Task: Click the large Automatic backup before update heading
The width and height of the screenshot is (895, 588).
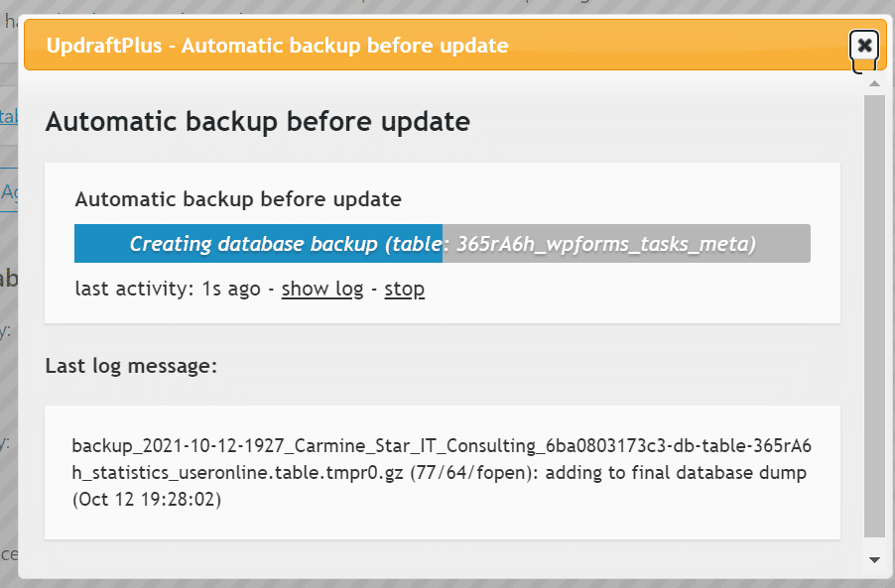Action: 257,122
